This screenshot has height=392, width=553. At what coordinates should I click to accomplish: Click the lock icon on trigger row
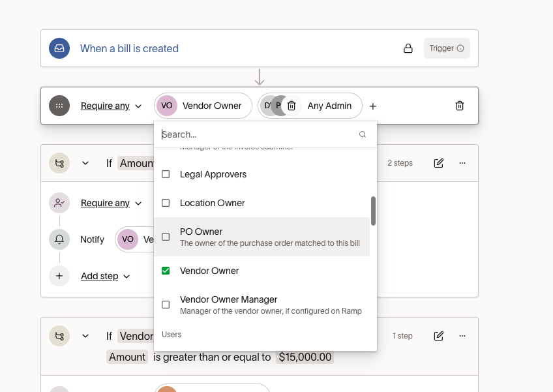(408, 48)
